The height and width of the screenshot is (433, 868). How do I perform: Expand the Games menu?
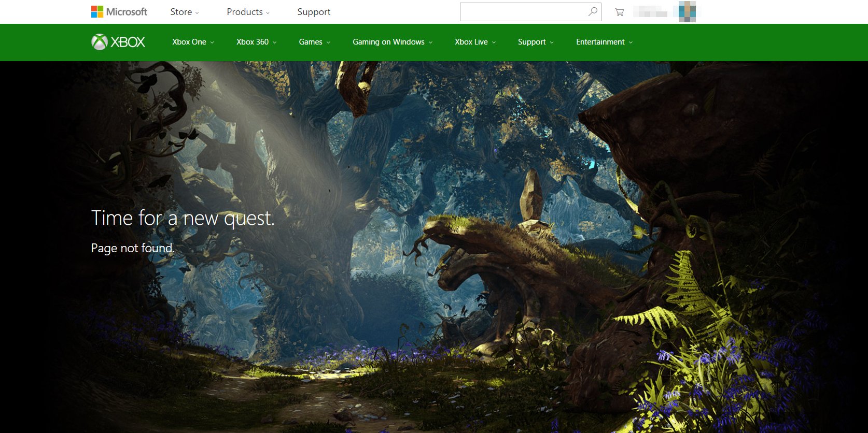click(314, 42)
